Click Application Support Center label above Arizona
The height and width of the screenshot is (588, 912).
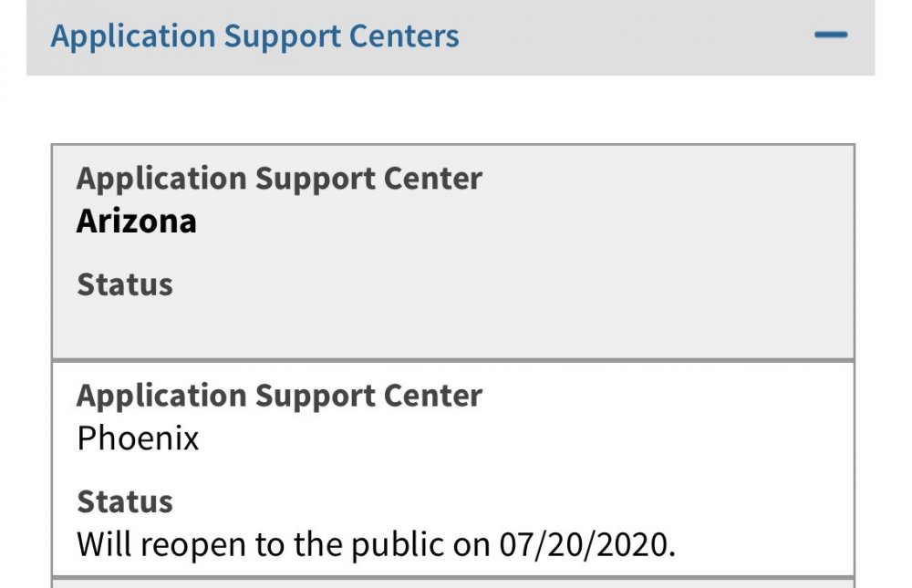279,179
